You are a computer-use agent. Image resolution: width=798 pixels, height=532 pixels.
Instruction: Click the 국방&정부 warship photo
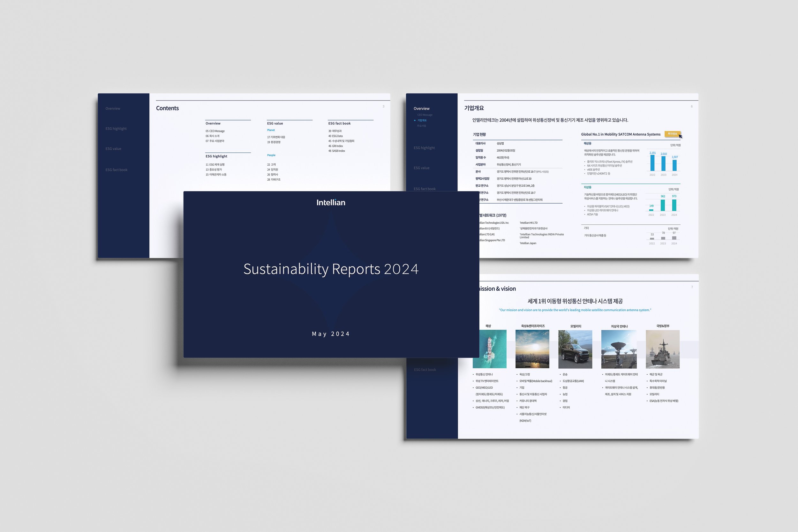click(x=663, y=349)
